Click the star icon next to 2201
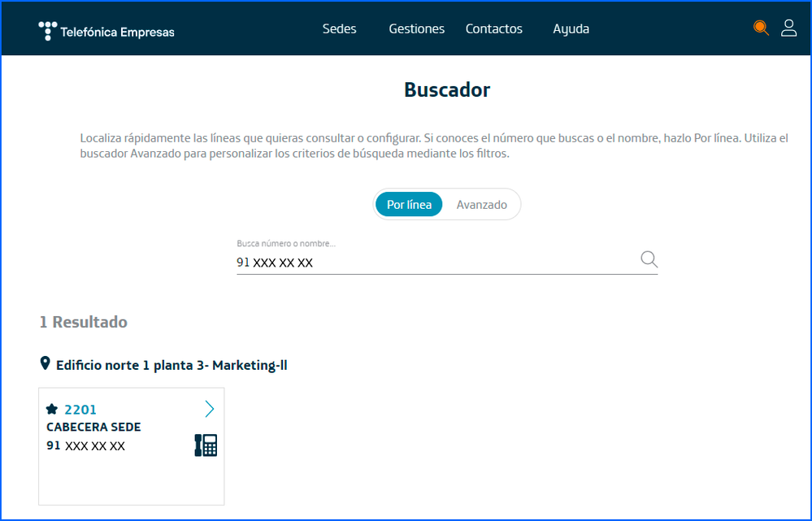Image resolution: width=812 pixels, height=521 pixels. coord(50,409)
